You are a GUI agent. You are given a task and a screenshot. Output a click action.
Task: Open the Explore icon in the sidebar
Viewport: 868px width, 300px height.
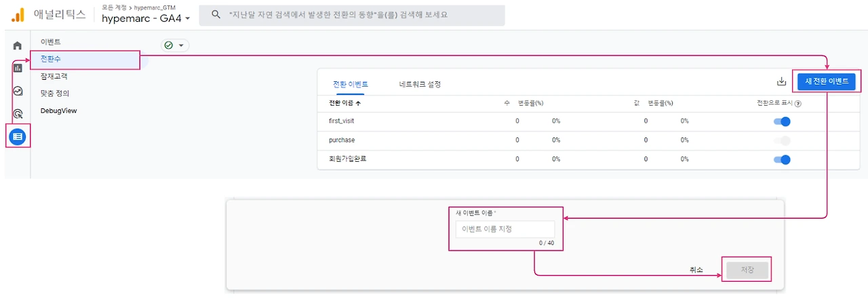point(18,91)
